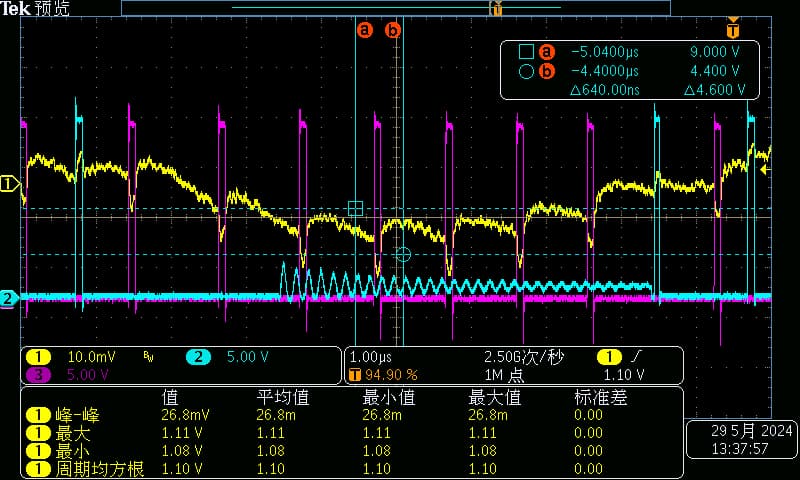Click the 平均值 column header
800x480 pixels.
279,397
